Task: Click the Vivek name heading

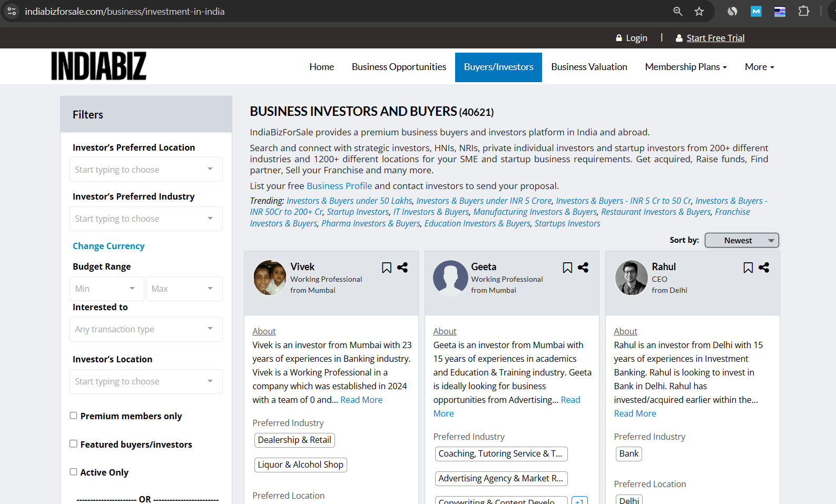Action: coord(302,266)
